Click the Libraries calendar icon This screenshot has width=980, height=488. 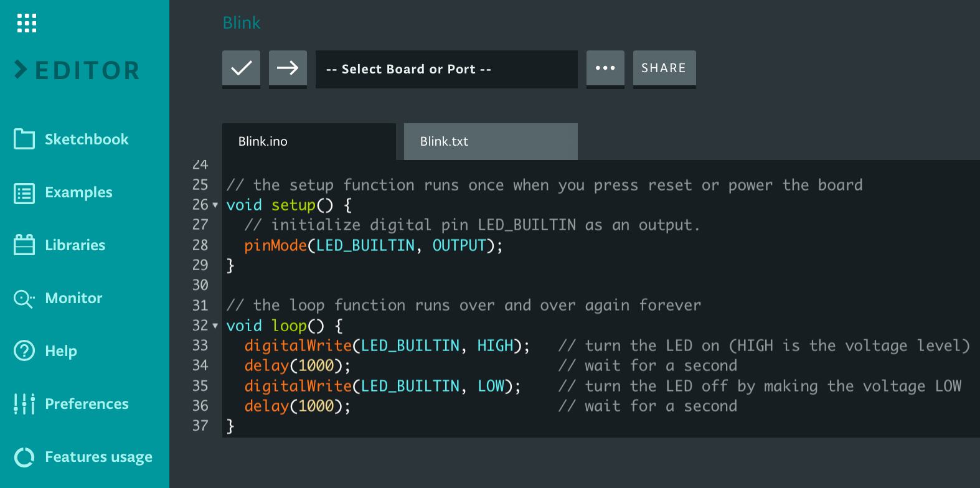point(24,245)
